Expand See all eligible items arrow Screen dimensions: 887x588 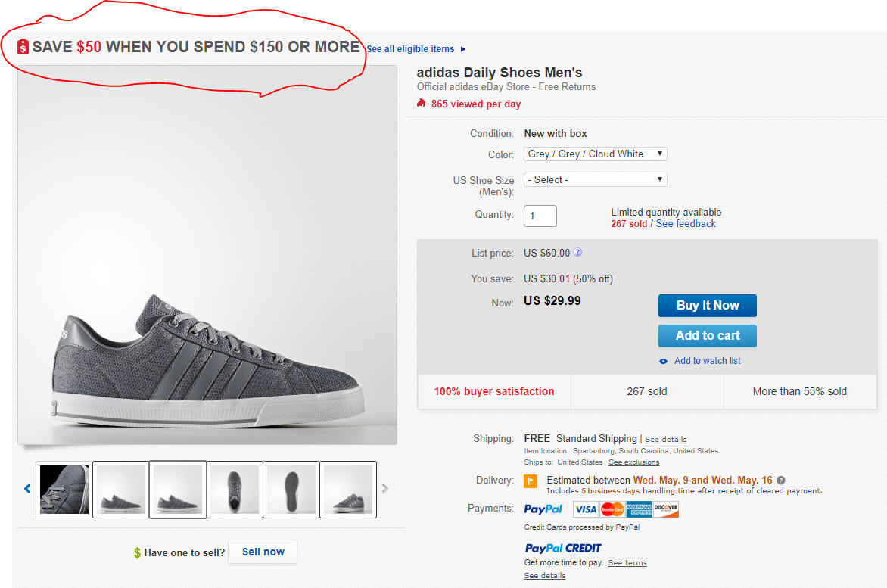pyautogui.click(x=463, y=49)
